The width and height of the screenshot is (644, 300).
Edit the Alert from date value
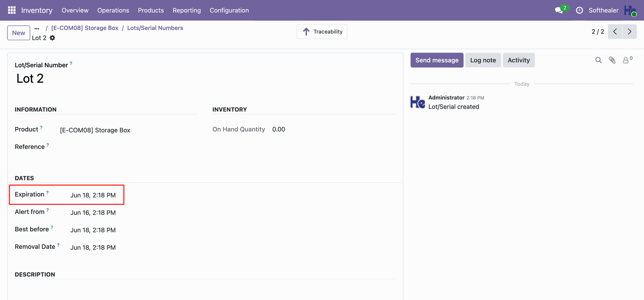click(x=93, y=213)
